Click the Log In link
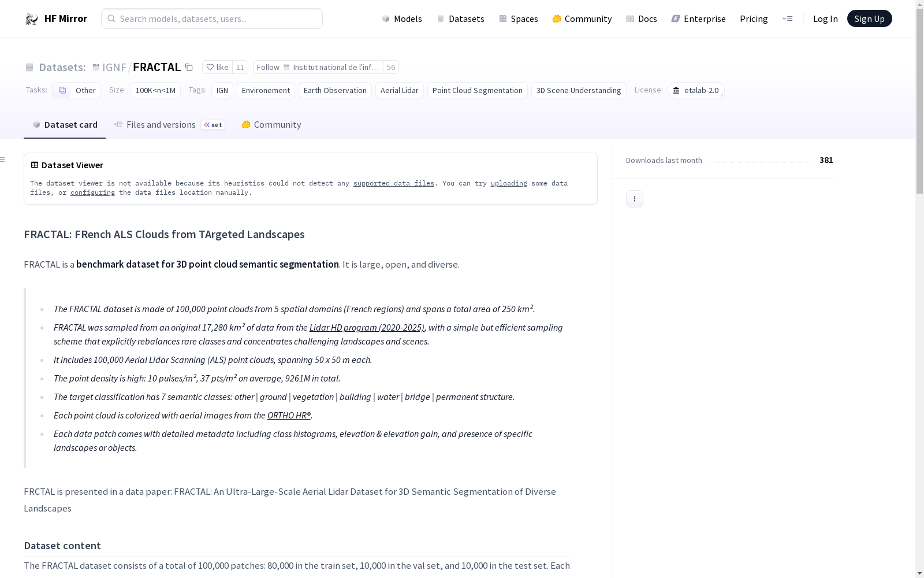This screenshot has width=924, height=578. pyautogui.click(x=825, y=18)
